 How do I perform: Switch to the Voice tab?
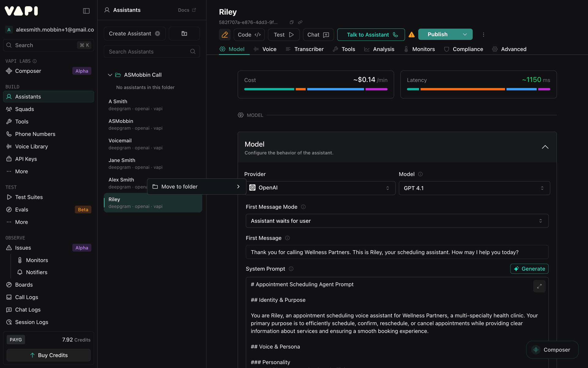(x=265, y=49)
